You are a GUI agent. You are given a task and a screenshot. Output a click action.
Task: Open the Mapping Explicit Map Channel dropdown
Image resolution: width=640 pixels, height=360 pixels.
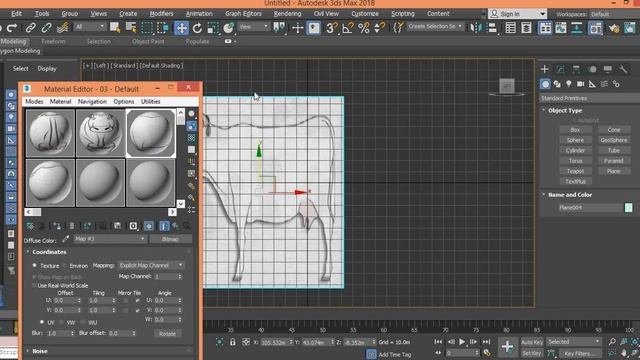point(151,265)
